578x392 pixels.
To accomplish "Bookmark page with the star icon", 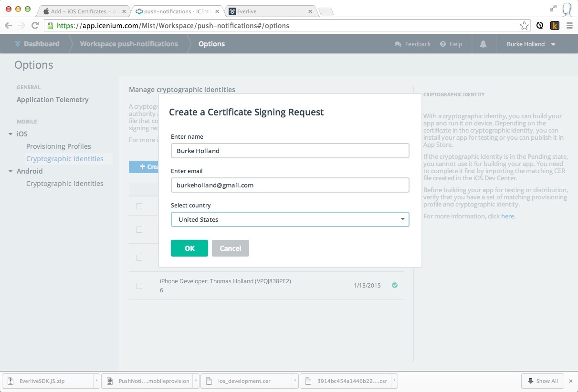I will click(x=524, y=26).
